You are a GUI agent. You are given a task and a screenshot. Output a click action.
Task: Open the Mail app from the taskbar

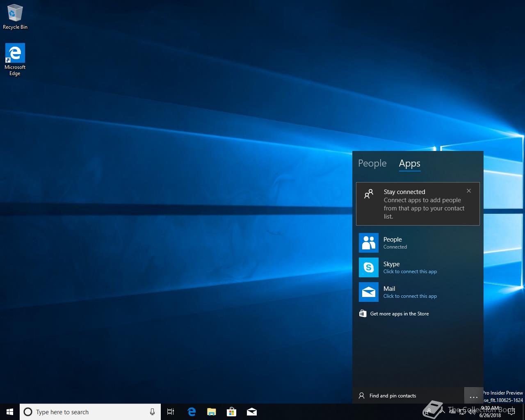pos(252,412)
